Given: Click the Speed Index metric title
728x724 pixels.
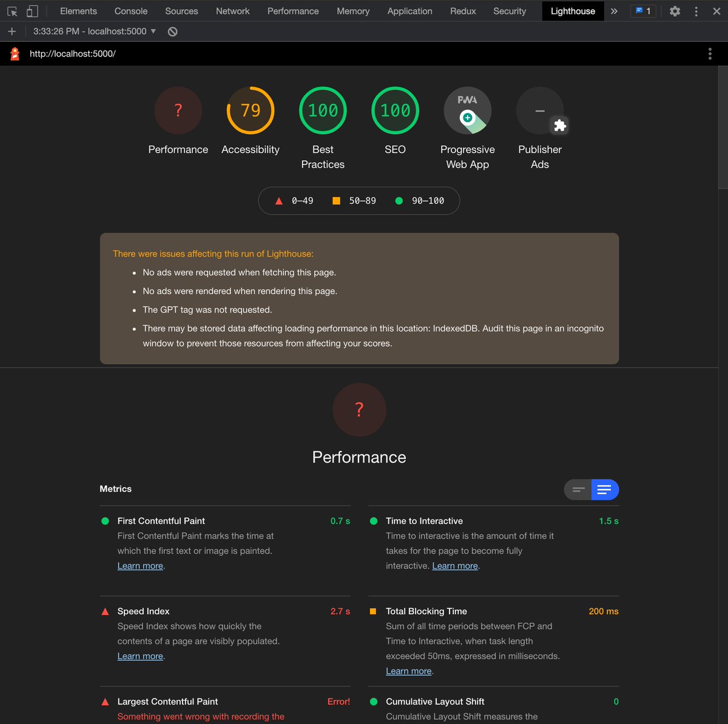Looking at the screenshot, I should [144, 611].
